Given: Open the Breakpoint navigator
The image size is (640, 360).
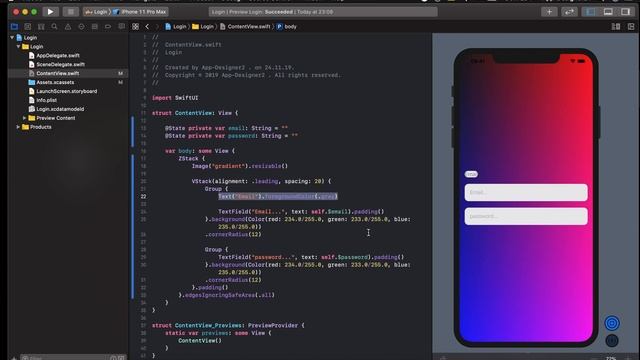Looking at the screenshot, I should click(x=108, y=27).
